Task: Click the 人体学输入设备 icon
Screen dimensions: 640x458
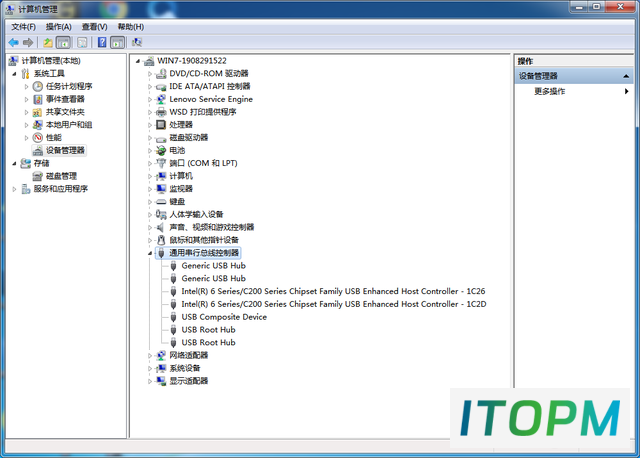Action: click(161, 214)
